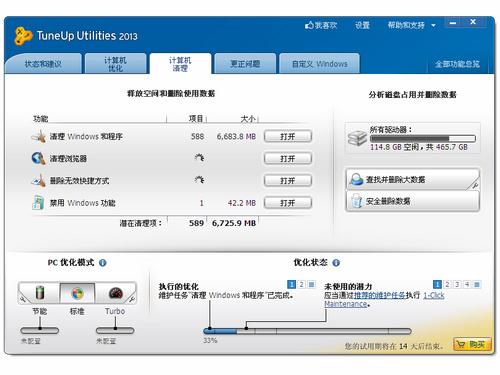Click 查找并删除大数据 disk icon
Viewport: 500px width, 375px height.
pos(357,179)
